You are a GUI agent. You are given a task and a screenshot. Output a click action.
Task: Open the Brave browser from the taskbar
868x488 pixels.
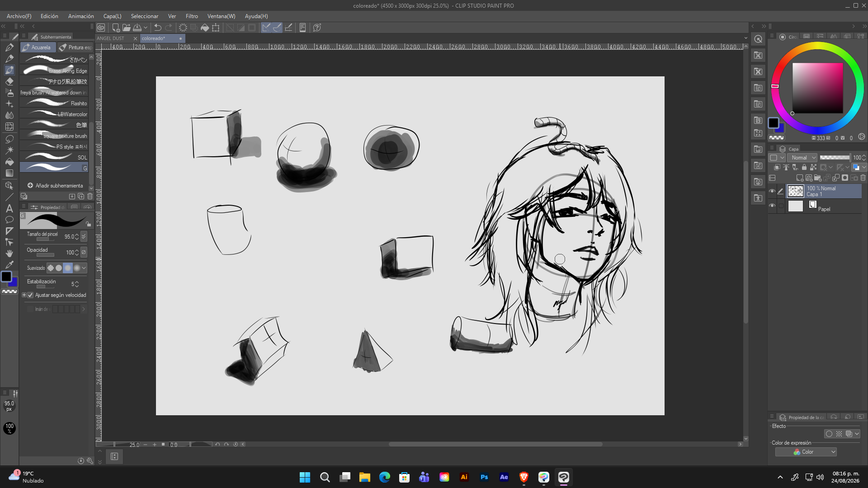tap(524, 477)
